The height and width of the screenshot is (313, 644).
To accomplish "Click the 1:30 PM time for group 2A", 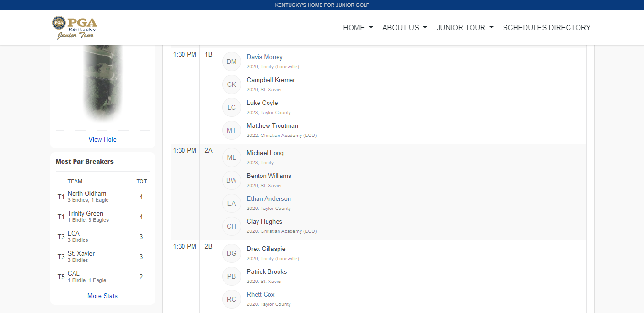I will [185, 150].
